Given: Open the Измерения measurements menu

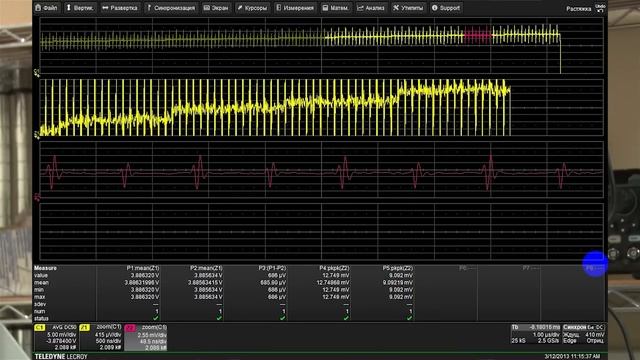Looking at the screenshot, I should click(295, 8).
